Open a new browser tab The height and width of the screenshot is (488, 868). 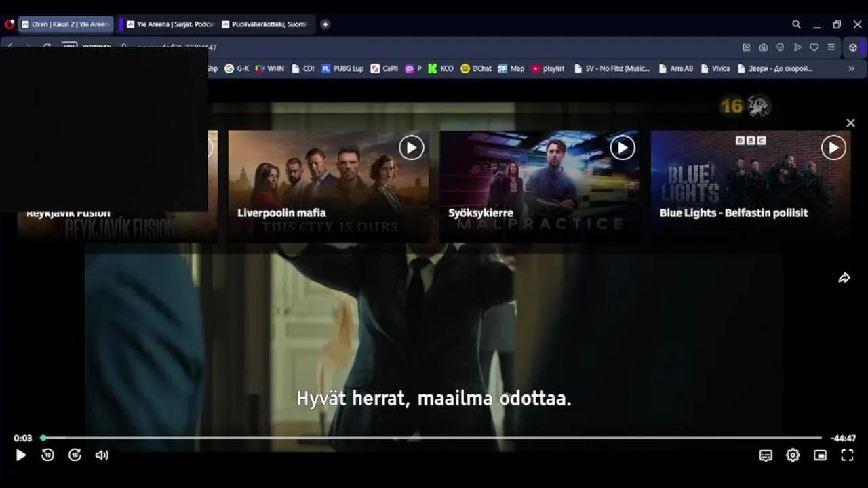(325, 24)
